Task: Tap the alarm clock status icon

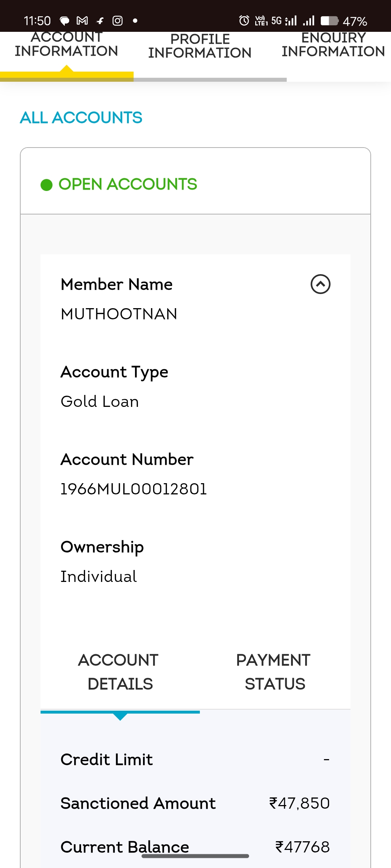Action: (244, 21)
